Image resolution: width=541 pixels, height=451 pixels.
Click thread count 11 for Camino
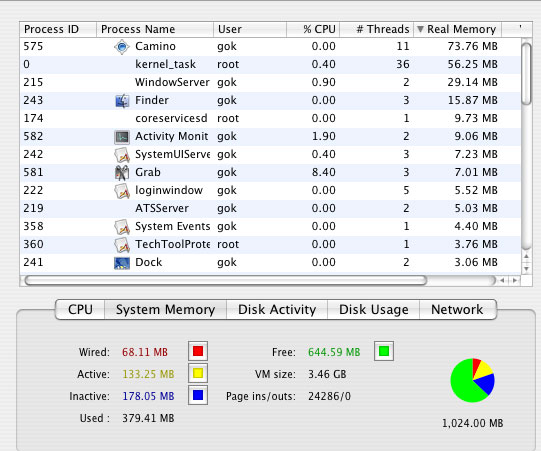(x=403, y=47)
